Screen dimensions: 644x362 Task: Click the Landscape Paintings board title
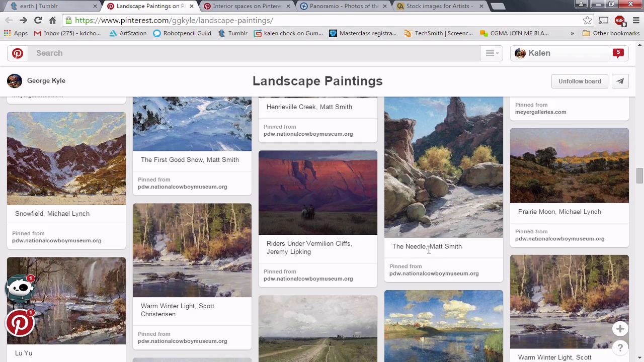tap(317, 81)
